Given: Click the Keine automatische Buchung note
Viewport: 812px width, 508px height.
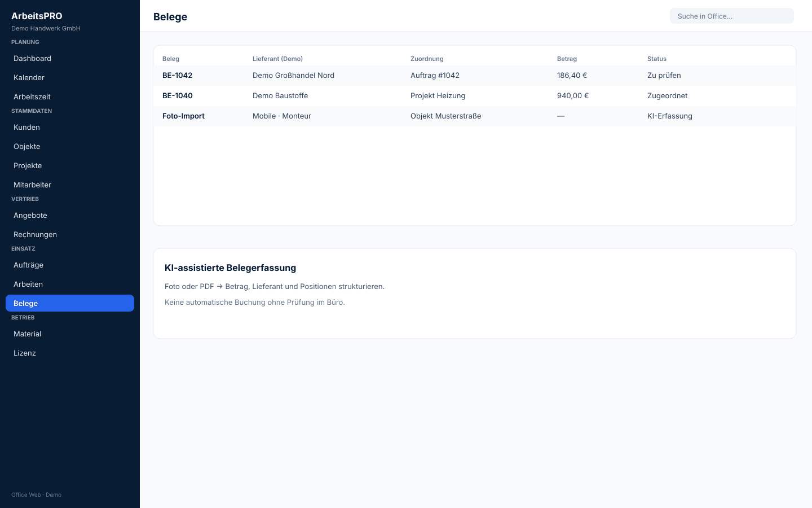Looking at the screenshot, I should click(x=255, y=303).
